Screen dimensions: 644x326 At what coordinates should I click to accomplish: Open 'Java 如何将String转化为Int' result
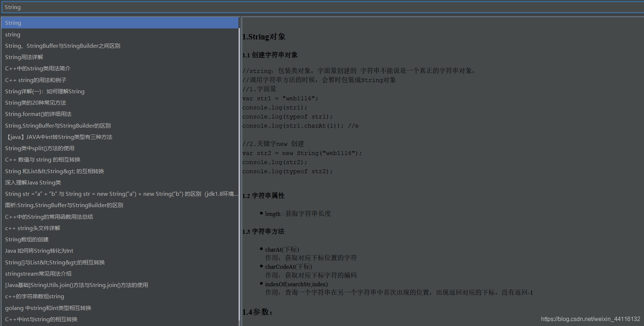coord(120,251)
